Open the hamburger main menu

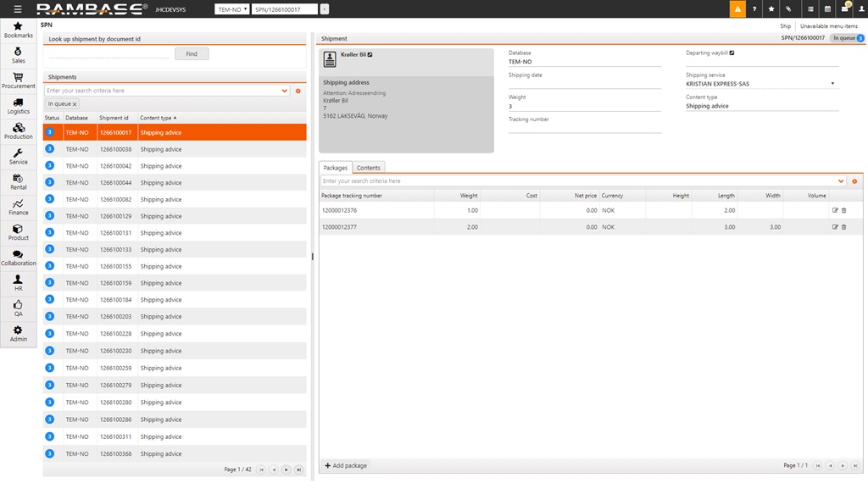point(18,8)
